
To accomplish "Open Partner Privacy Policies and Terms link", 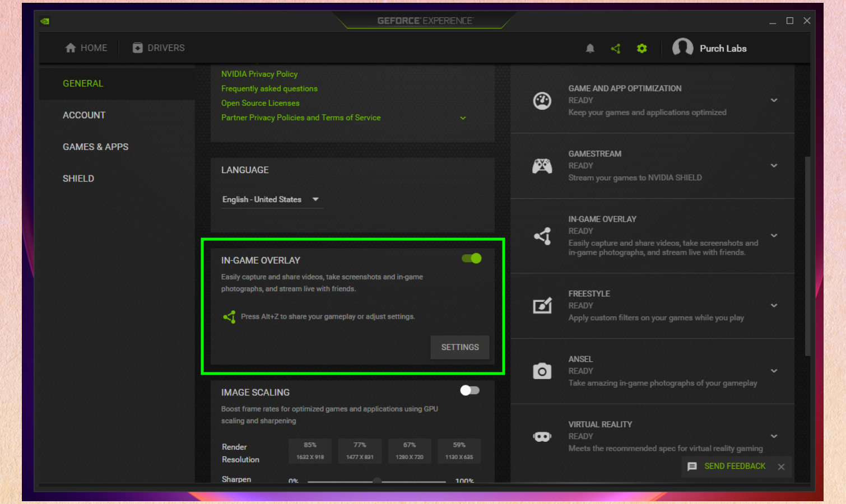I will click(301, 118).
